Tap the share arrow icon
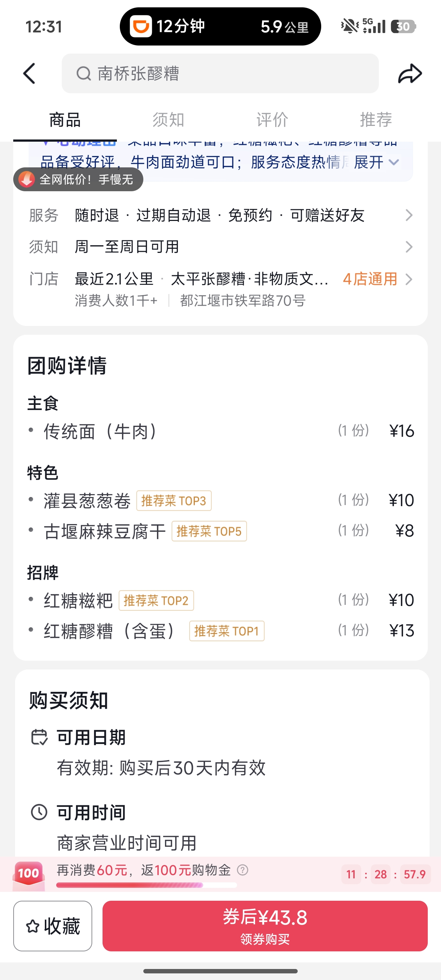Image resolution: width=441 pixels, height=980 pixels. [x=410, y=73]
